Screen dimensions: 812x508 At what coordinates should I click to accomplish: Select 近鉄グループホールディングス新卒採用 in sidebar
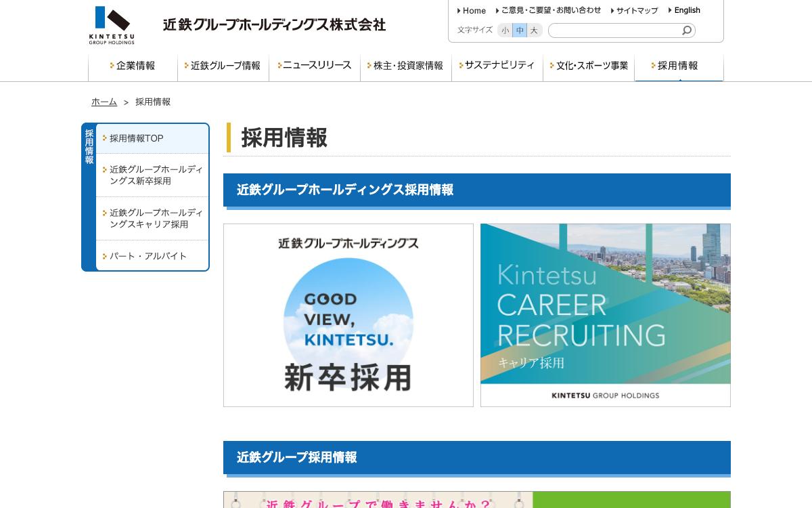click(152, 175)
